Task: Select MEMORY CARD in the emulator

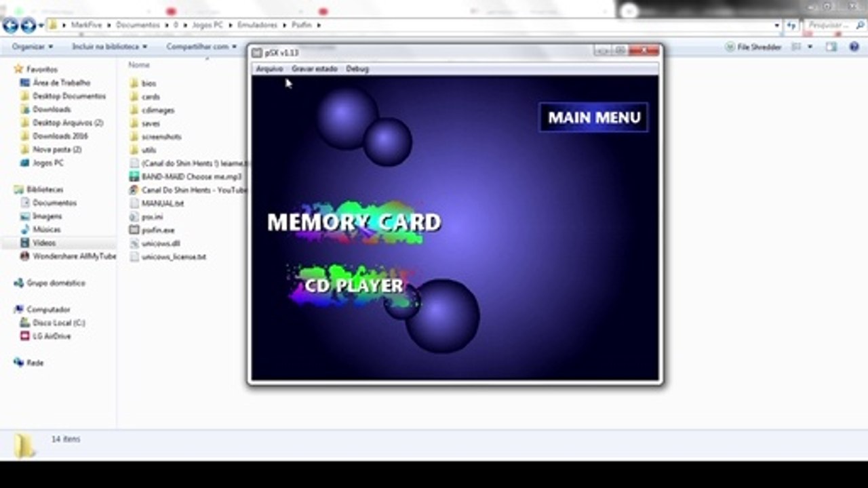Action: tap(354, 222)
